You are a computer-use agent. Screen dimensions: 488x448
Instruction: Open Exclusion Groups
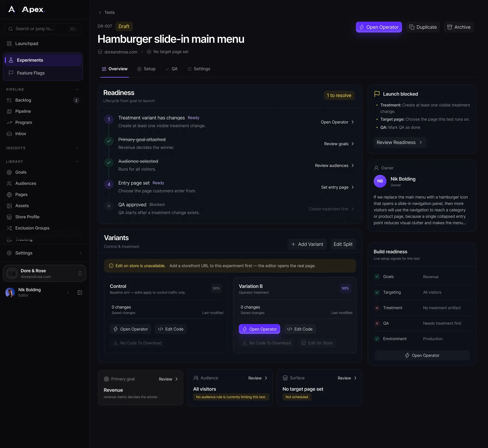click(43, 228)
